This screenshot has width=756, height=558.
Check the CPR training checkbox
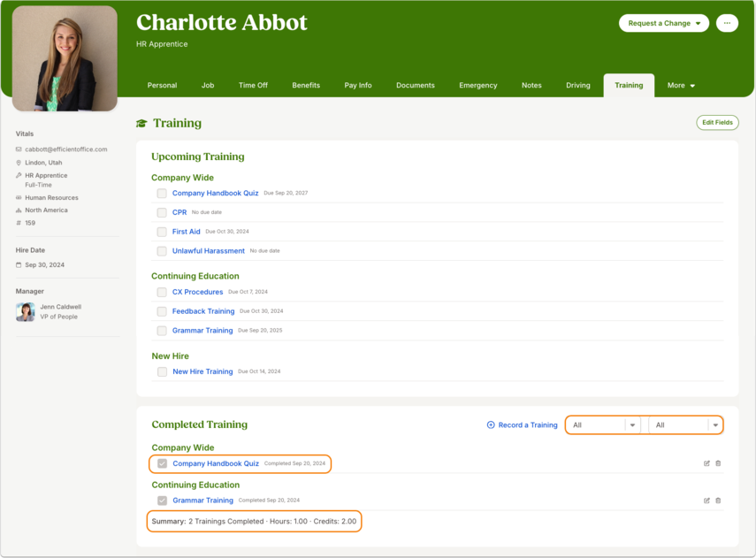pyautogui.click(x=162, y=213)
